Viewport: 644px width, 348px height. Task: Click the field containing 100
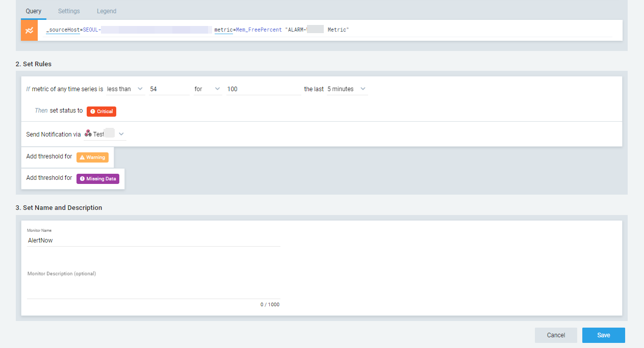click(264, 89)
